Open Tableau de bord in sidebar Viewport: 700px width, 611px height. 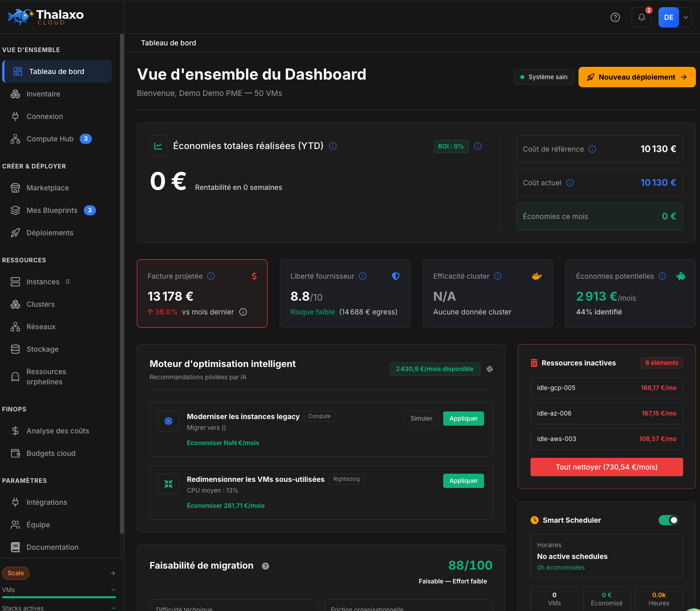[x=57, y=71]
